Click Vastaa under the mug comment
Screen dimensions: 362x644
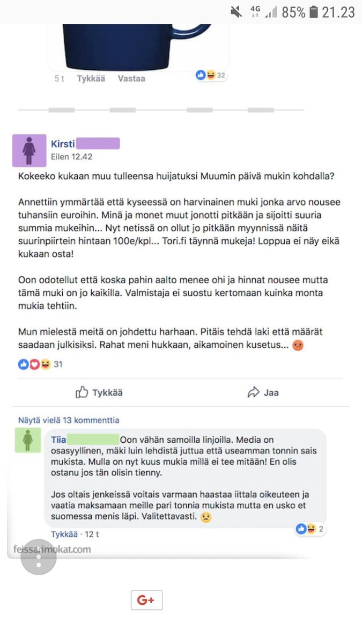pyautogui.click(x=131, y=78)
